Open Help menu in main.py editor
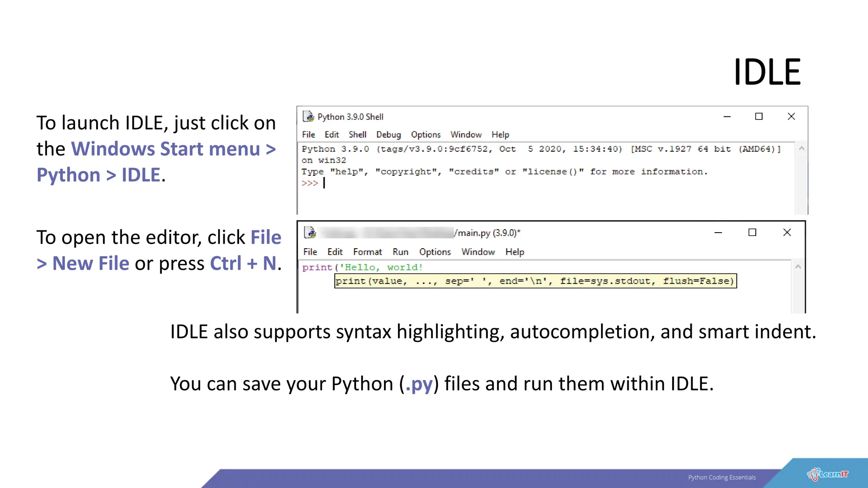The image size is (868, 488). point(515,252)
